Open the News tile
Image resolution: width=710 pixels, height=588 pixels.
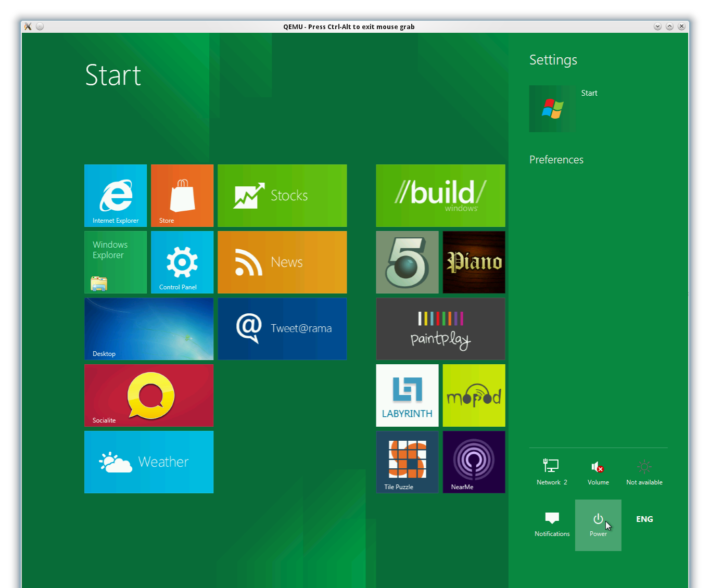pos(282,262)
